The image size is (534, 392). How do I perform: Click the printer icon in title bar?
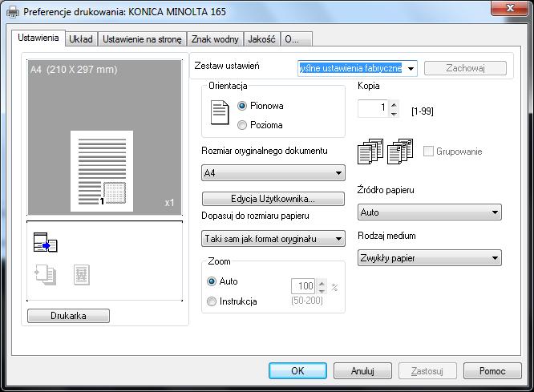[13, 12]
